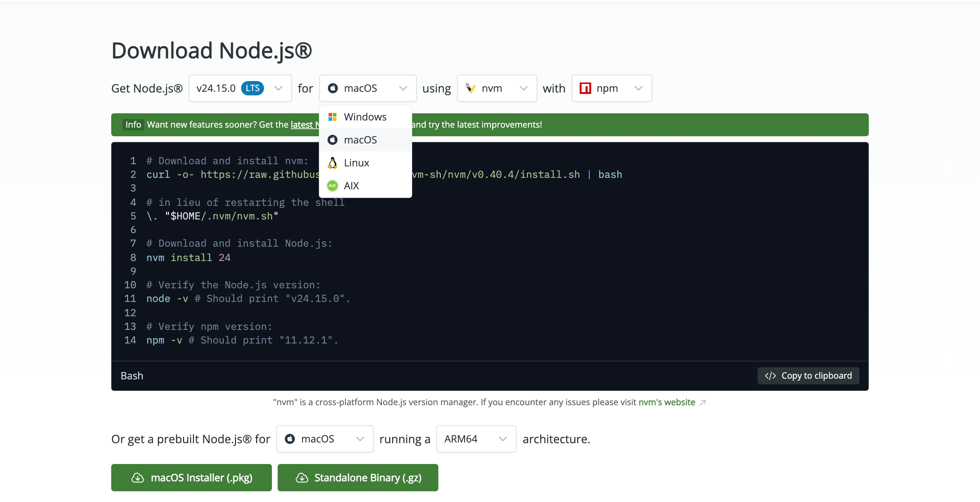Click the Linux penguin icon
This screenshot has height=502, width=980.
point(333,163)
